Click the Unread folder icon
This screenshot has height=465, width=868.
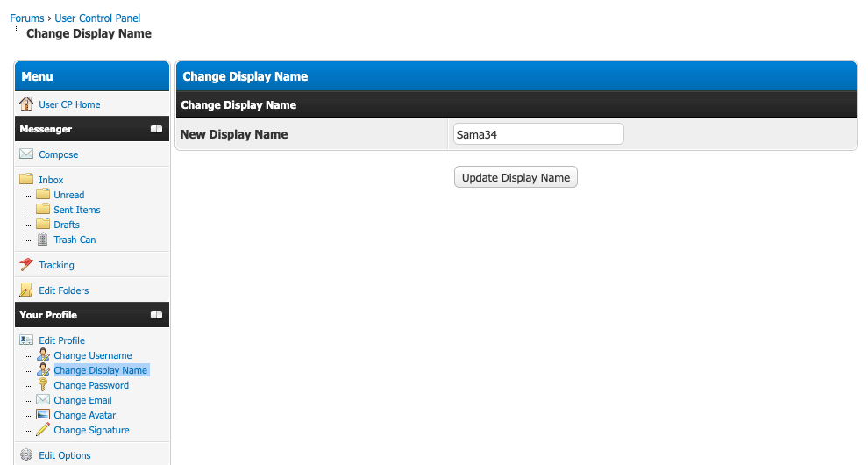point(43,194)
